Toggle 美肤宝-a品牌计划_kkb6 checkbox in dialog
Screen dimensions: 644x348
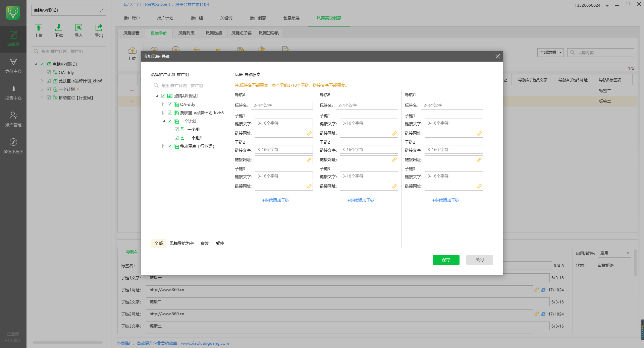[170, 113]
